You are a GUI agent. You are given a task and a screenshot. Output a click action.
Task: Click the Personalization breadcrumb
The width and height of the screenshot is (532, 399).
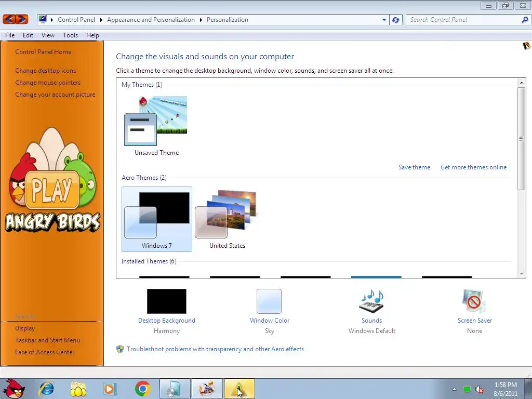pos(228,20)
